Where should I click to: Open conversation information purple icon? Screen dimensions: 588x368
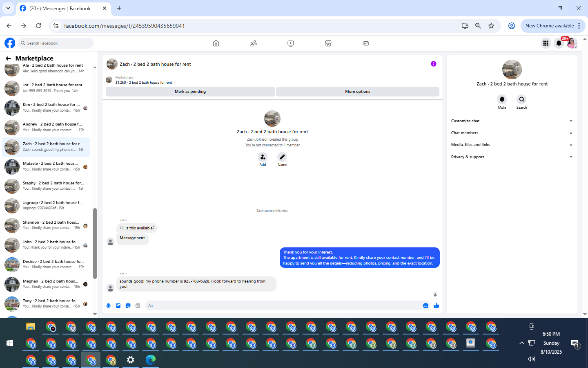pyautogui.click(x=434, y=64)
